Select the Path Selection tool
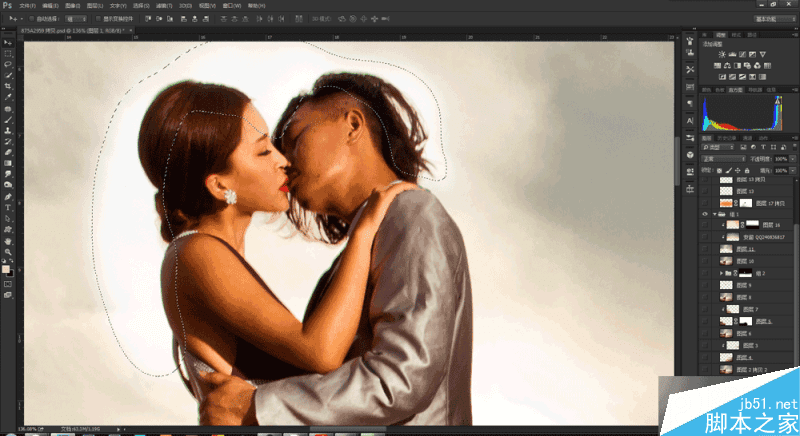This screenshot has height=436, width=800. click(x=8, y=219)
